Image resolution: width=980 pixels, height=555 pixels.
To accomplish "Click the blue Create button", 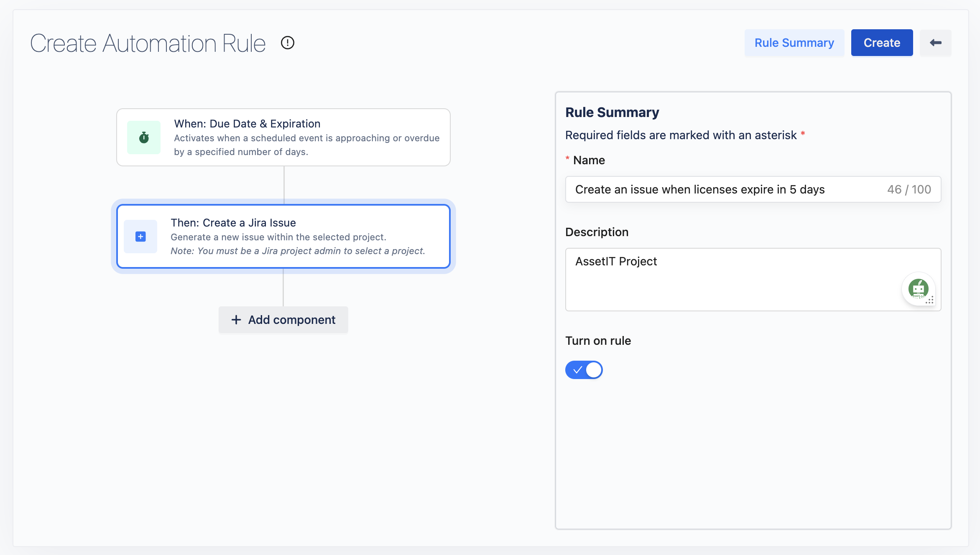I will [x=882, y=43].
